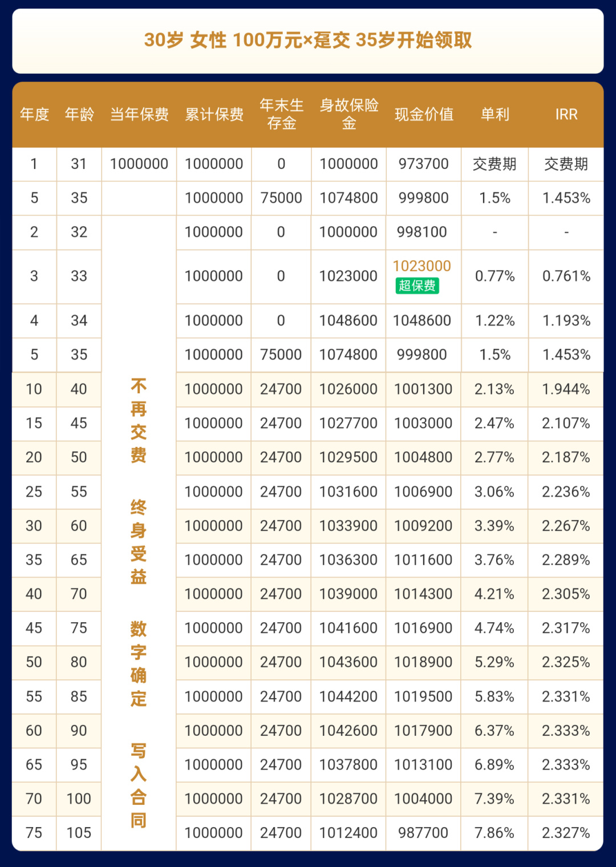Viewport: 616px width, 867px height.
Task: Click the vertical text 终身受益
Action: tap(139, 542)
